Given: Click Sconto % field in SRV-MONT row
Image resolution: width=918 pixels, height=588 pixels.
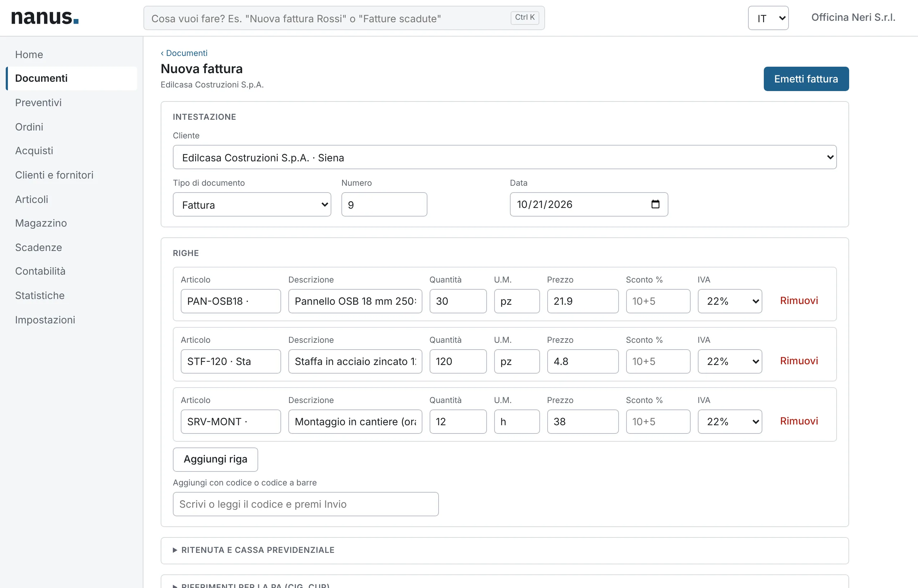Looking at the screenshot, I should point(658,422).
